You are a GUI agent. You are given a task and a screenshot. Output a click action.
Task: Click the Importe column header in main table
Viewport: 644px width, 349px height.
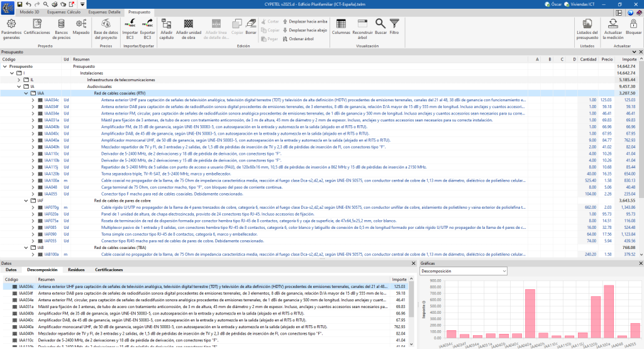(x=629, y=60)
